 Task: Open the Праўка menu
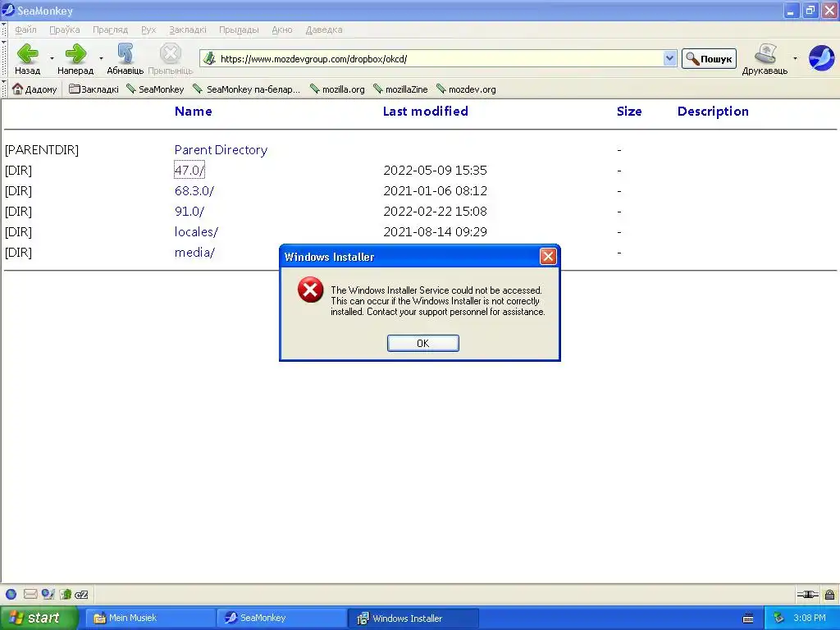click(x=65, y=30)
